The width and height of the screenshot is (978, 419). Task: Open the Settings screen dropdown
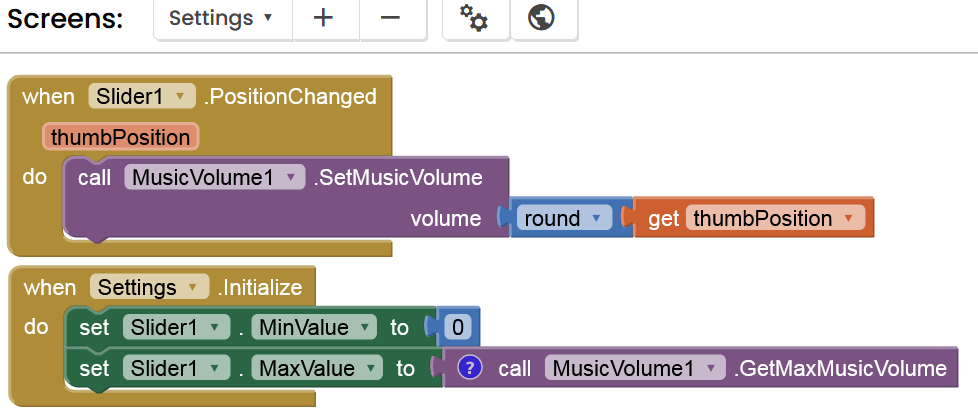[221, 19]
